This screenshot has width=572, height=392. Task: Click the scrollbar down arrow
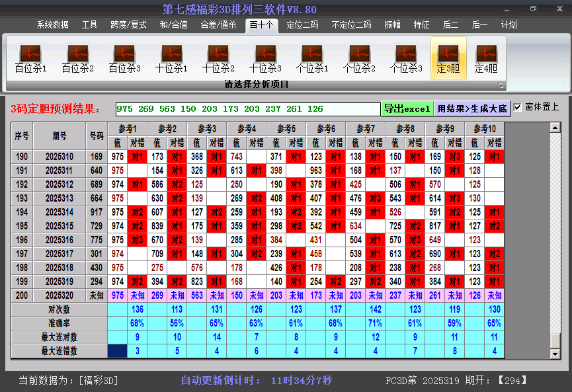(x=555, y=354)
